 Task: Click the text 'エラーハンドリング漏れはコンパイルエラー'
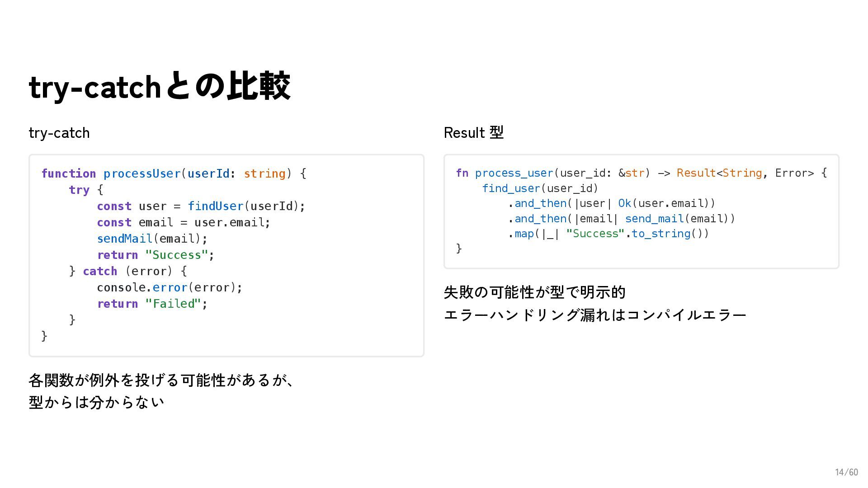pos(594,315)
